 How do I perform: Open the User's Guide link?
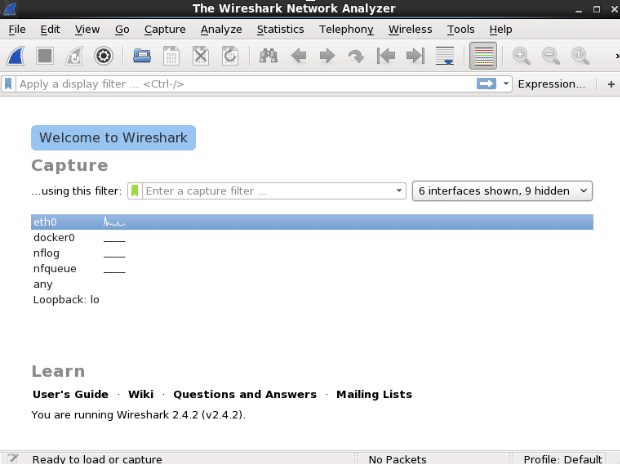coord(70,394)
